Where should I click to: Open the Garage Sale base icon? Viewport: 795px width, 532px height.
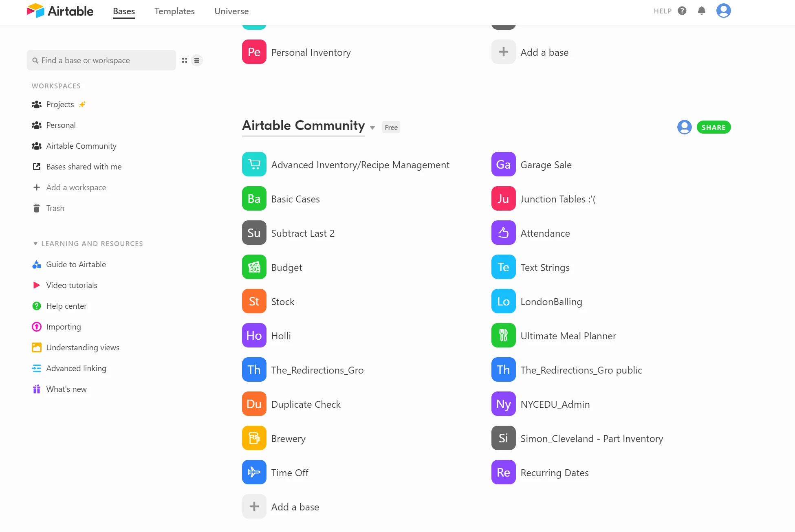[504, 164]
